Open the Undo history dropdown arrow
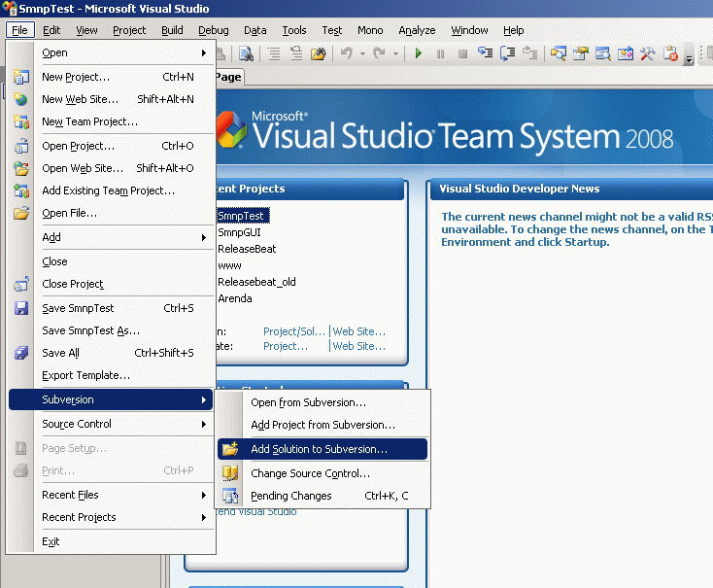The image size is (713, 588). click(x=362, y=53)
